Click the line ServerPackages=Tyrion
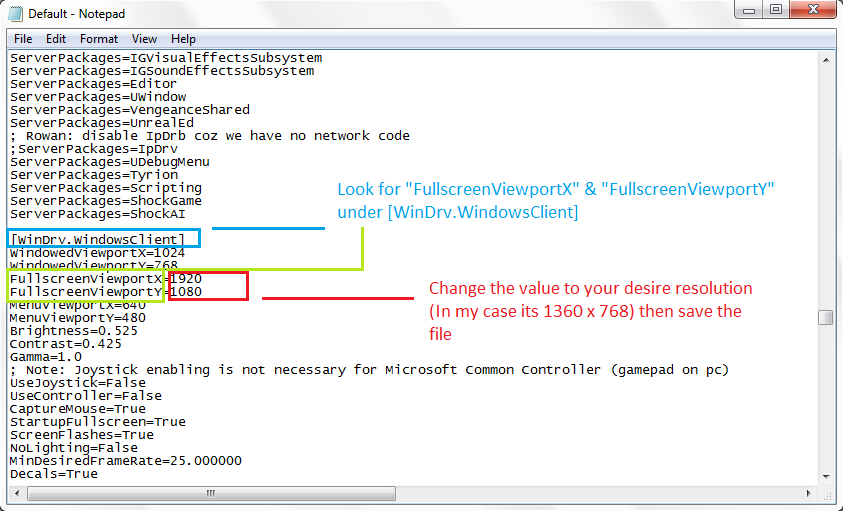 [x=94, y=175]
